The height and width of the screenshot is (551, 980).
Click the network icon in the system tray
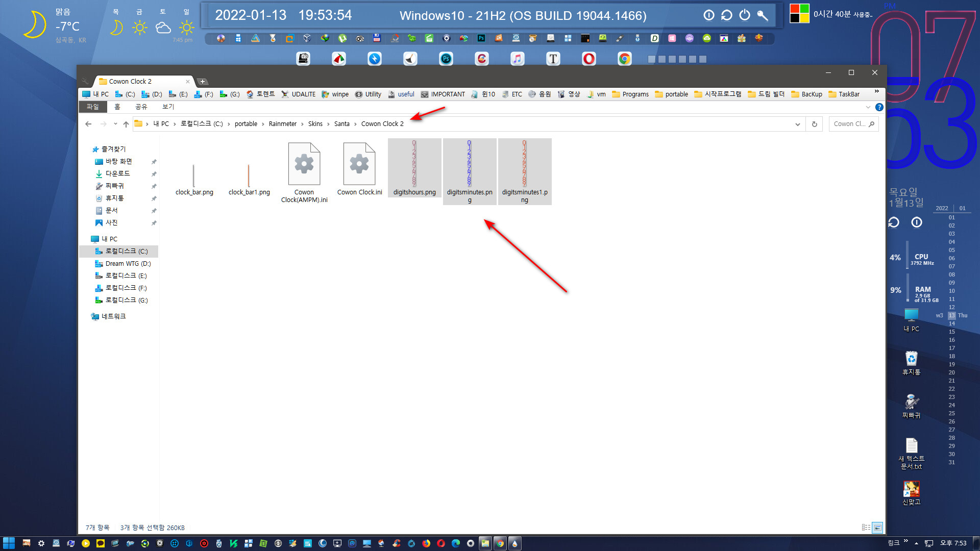929,543
